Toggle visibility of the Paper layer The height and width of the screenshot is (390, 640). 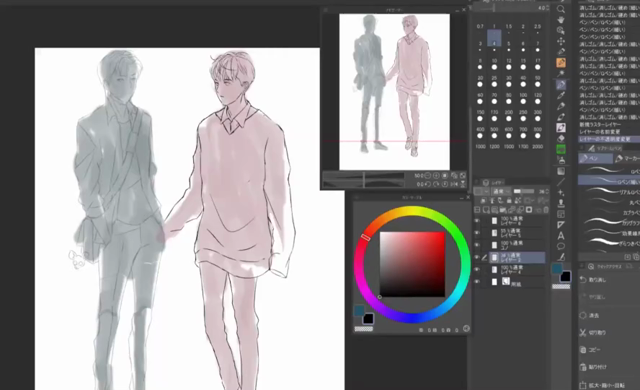pos(477,282)
